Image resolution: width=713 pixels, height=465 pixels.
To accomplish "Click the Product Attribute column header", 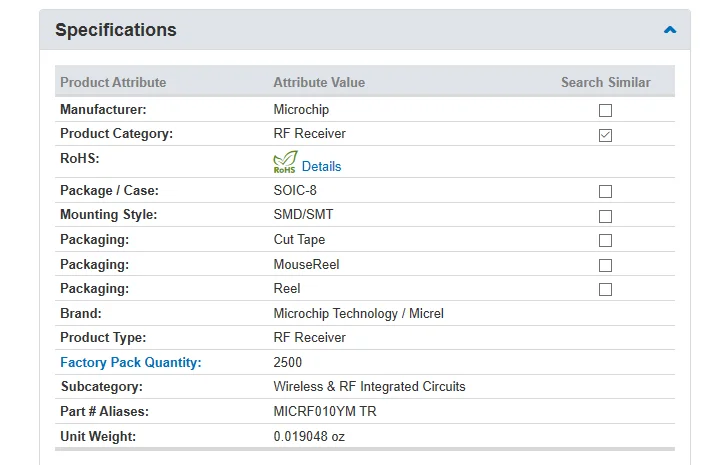I will point(113,82).
